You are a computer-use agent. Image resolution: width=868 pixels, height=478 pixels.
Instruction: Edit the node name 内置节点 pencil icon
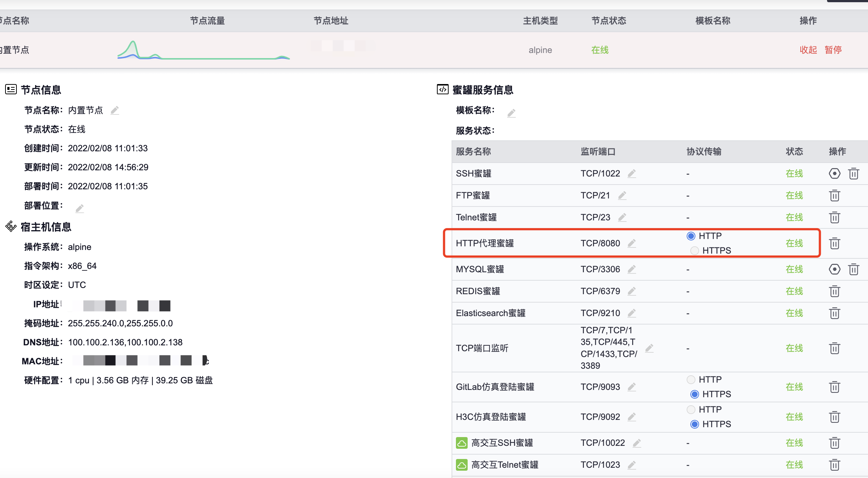click(115, 110)
